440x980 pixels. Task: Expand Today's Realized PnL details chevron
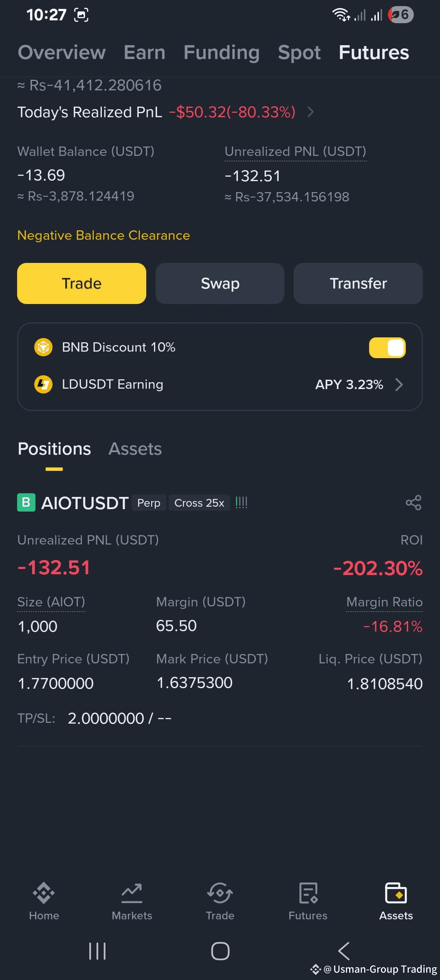click(311, 112)
